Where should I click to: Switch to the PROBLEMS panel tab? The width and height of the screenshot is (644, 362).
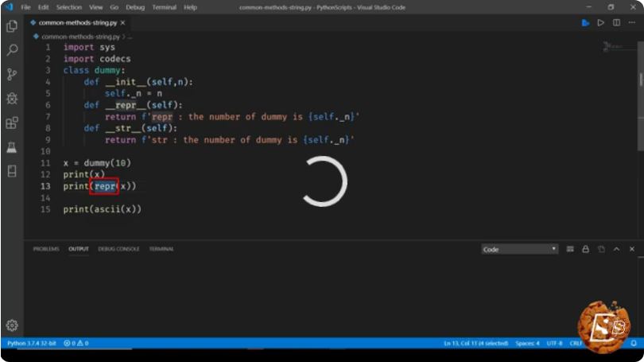click(x=46, y=249)
